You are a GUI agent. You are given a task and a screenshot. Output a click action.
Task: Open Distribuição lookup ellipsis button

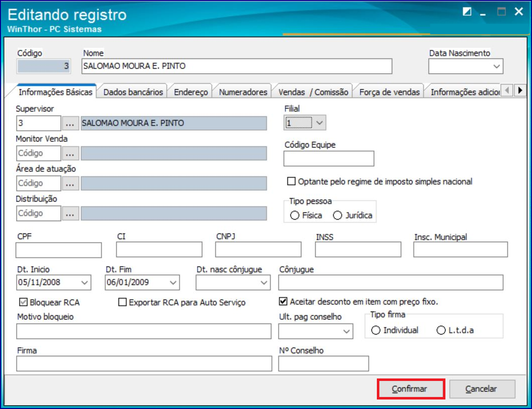pyautogui.click(x=70, y=213)
